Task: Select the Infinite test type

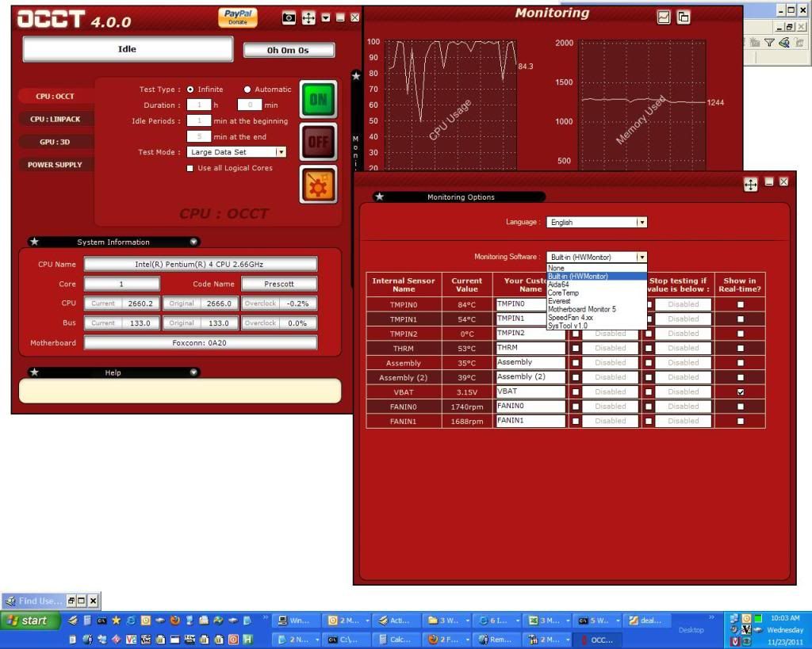Action: click(x=190, y=90)
